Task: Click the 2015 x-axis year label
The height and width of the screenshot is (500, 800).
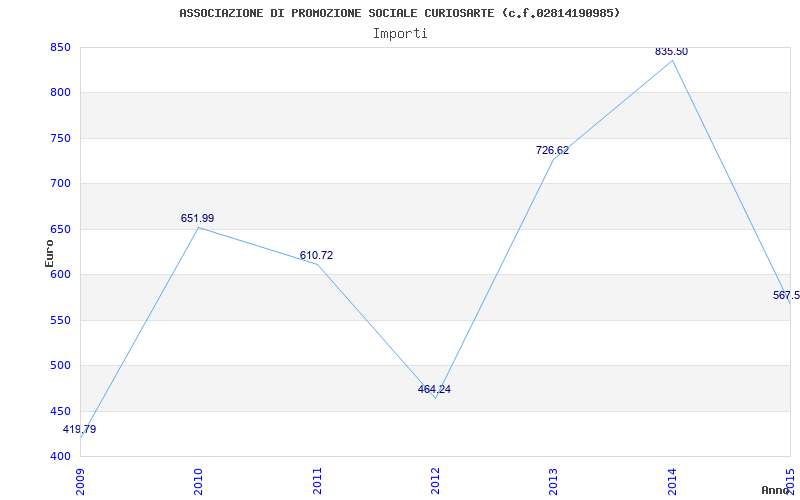Action: (790, 481)
